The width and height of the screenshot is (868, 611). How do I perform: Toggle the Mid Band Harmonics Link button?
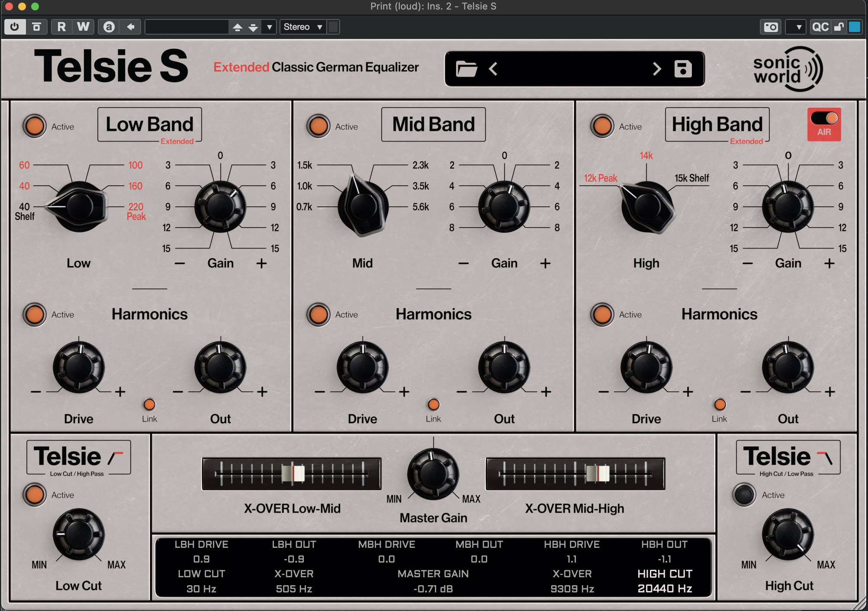pos(433,405)
